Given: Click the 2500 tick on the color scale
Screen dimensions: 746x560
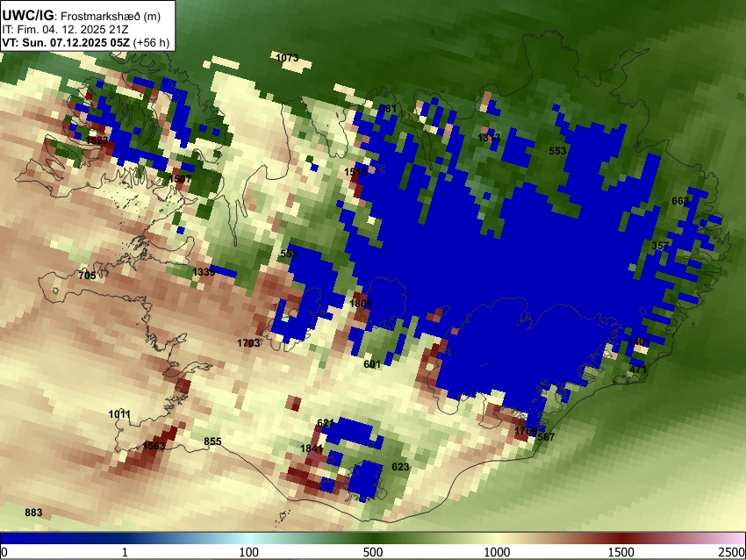Looking at the screenshot, I should (x=733, y=552).
